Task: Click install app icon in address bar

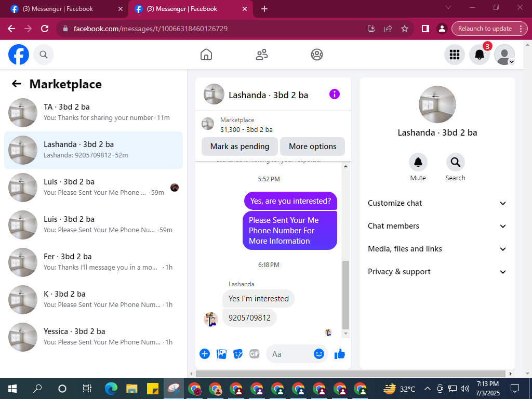Action: tap(371, 29)
